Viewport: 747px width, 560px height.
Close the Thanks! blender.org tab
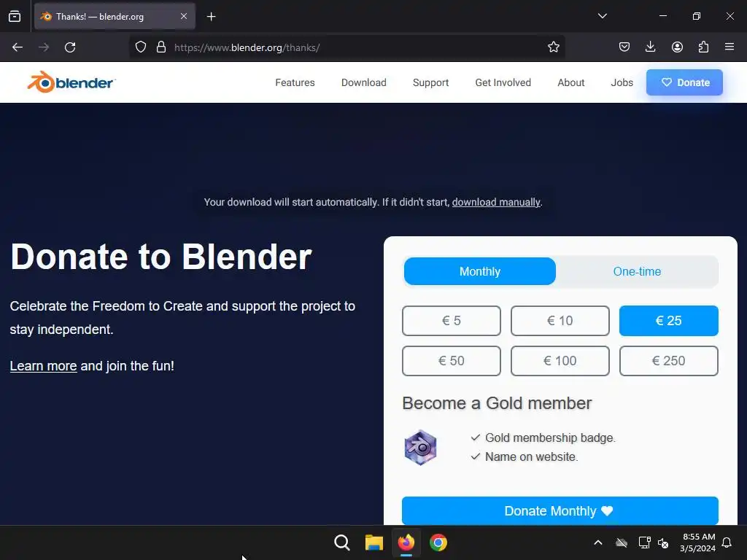(183, 16)
